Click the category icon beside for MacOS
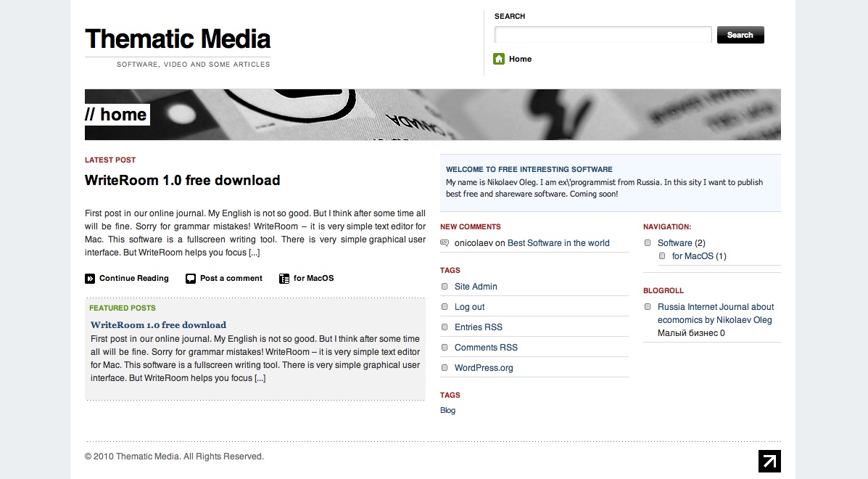The width and height of the screenshot is (868, 479). (x=284, y=279)
